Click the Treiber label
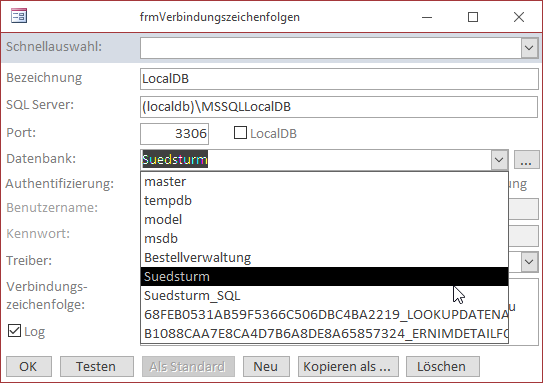543x383 pixels. pyautogui.click(x=29, y=260)
